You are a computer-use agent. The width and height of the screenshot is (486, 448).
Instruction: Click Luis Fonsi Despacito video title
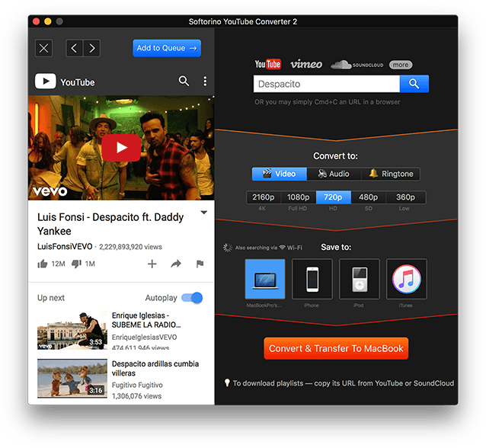pyautogui.click(x=110, y=224)
